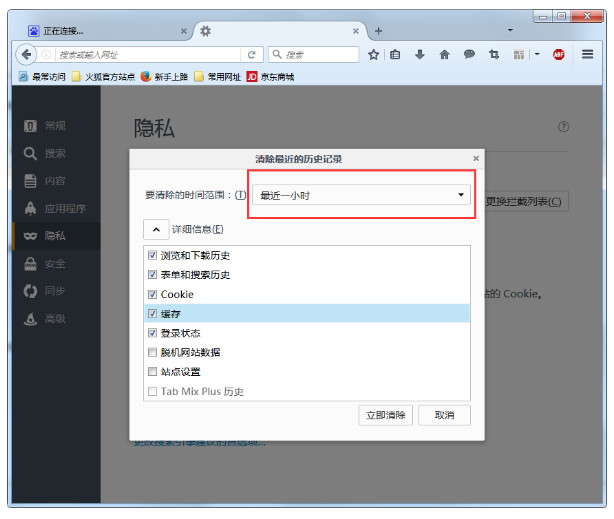614x519 pixels.
Task: Select the settings gear tab
Action: coord(280,31)
